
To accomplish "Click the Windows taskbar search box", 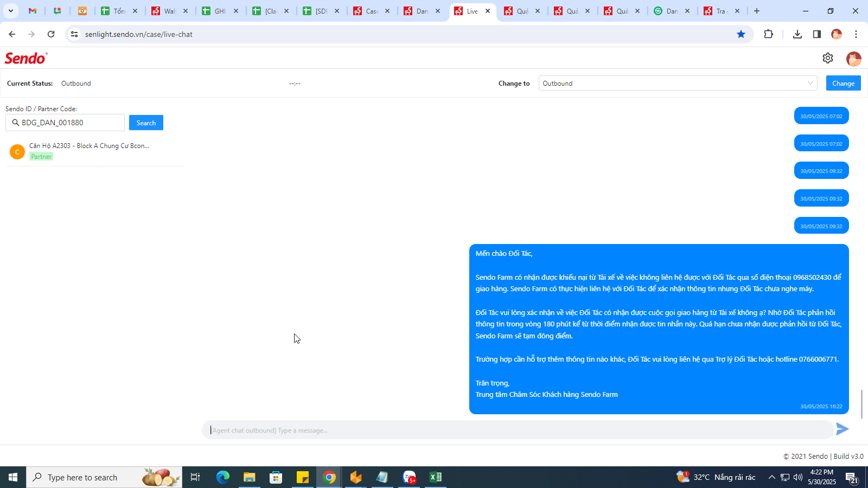I will [x=104, y=477].
